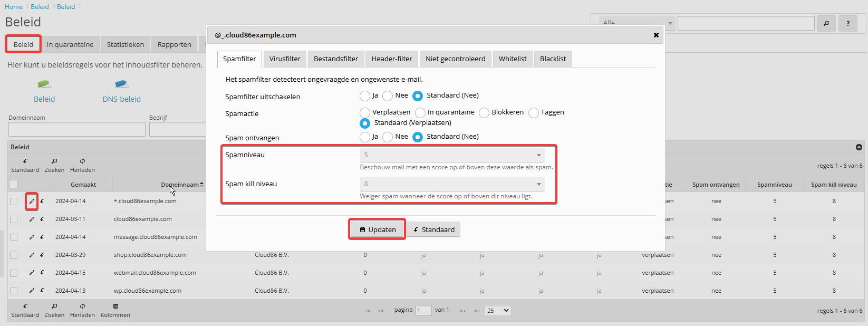This screenshot has height=326, width=868.
Task: Edit the message.cloud86example.com policy
Action: click(32, 237)
